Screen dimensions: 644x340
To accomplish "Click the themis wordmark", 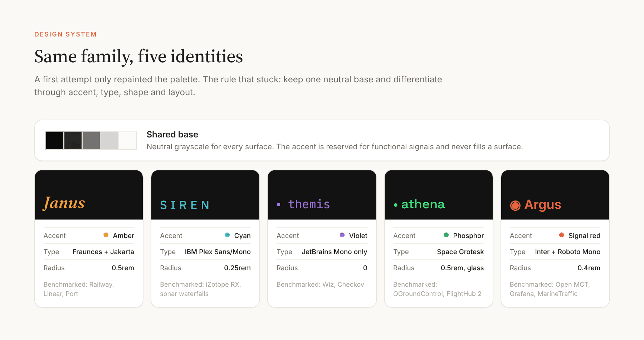I will point(309,204).
